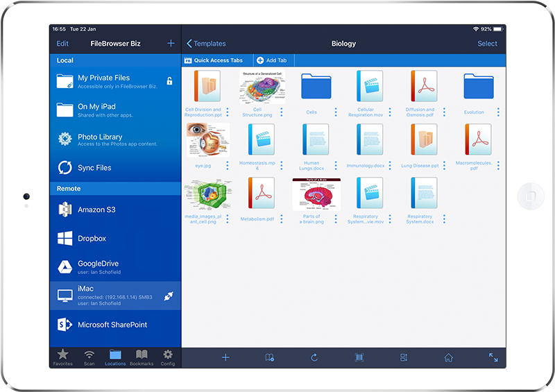Switch to the Scan tab
The image size is (555, 392).
pos(89,357)
